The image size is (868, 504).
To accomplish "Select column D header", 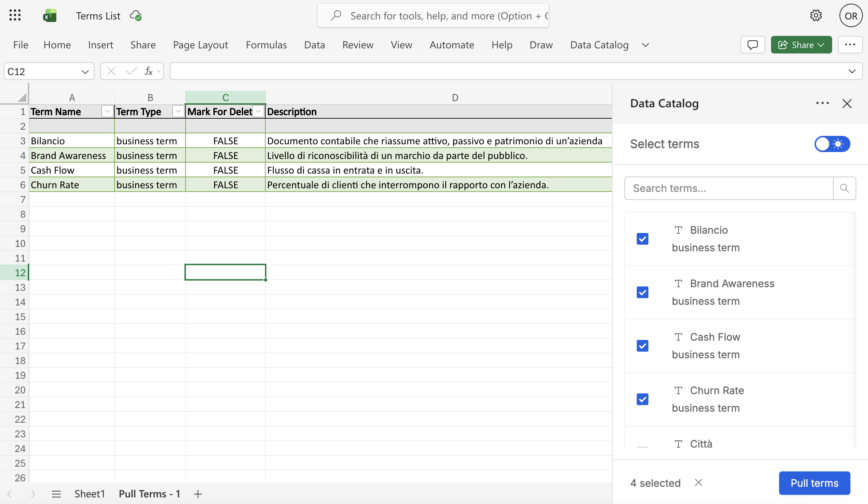I will (455, 97).
